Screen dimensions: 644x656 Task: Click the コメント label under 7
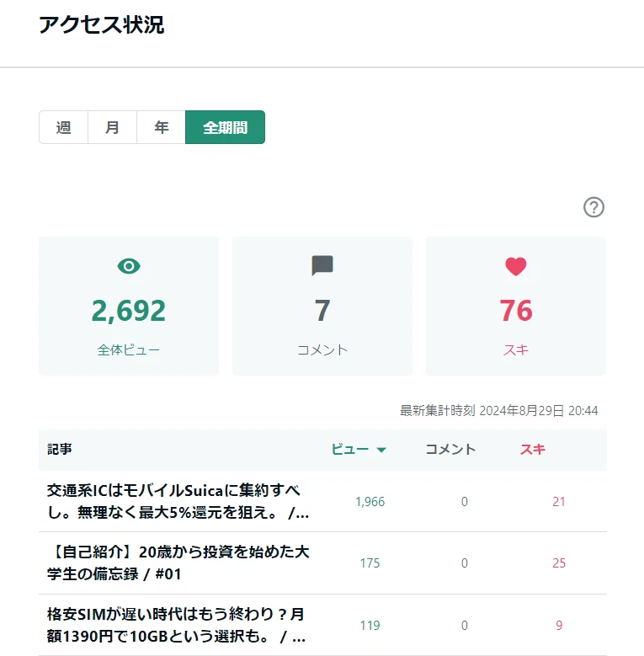322,349
